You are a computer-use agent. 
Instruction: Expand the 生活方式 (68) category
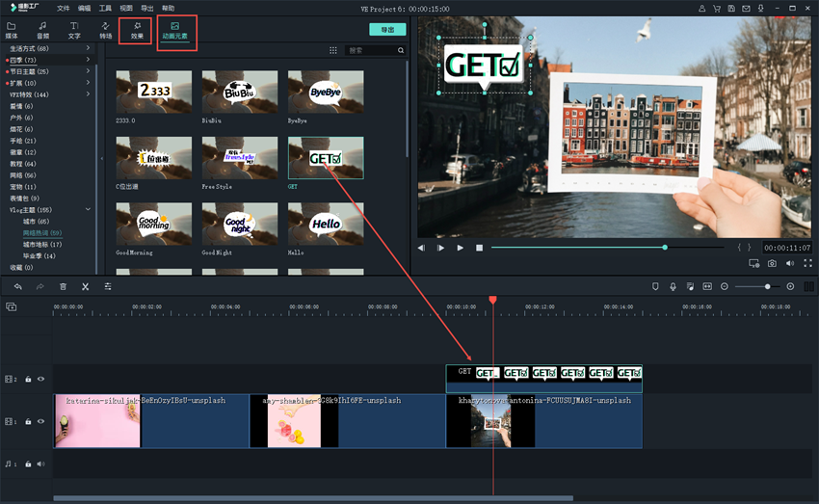[88, 48]
